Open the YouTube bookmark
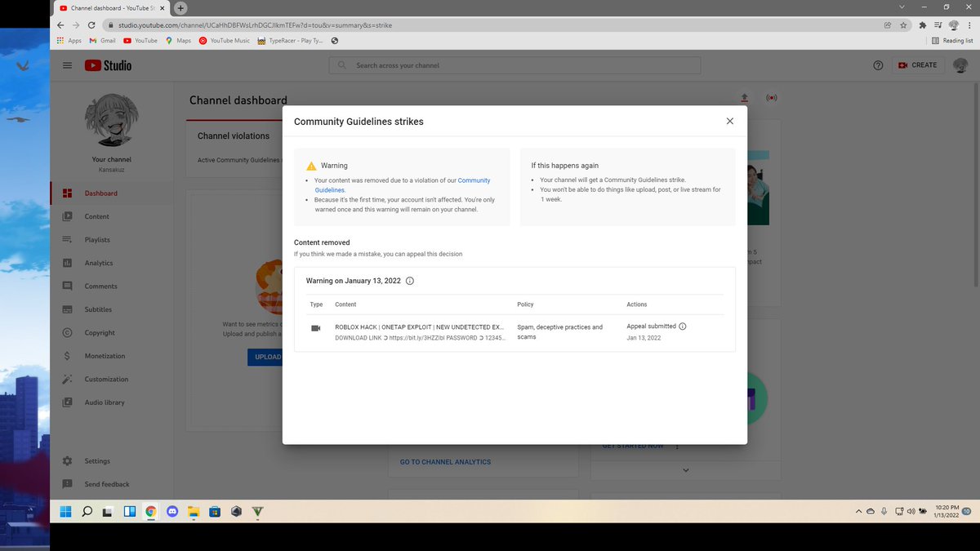Screen dimensions: 980x551 [x=140, y=40]
